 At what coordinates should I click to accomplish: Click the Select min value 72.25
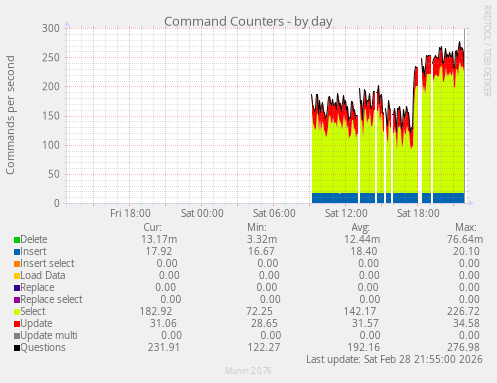tap(259, 311)
